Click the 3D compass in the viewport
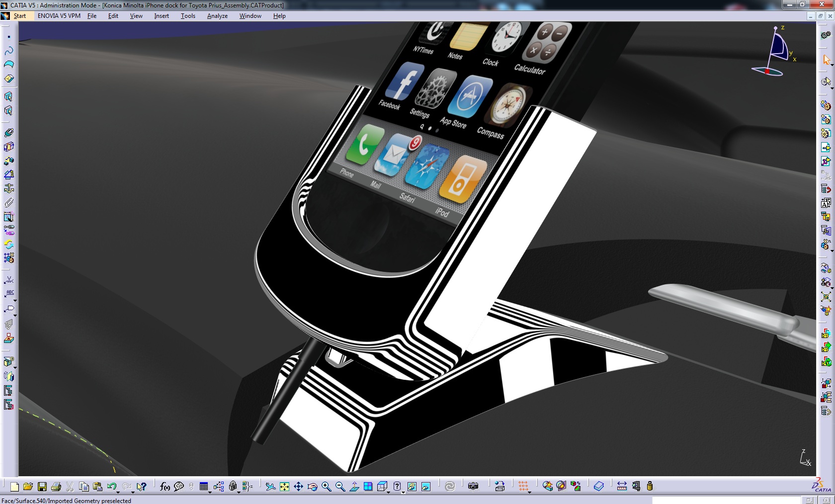 [774, 51]
